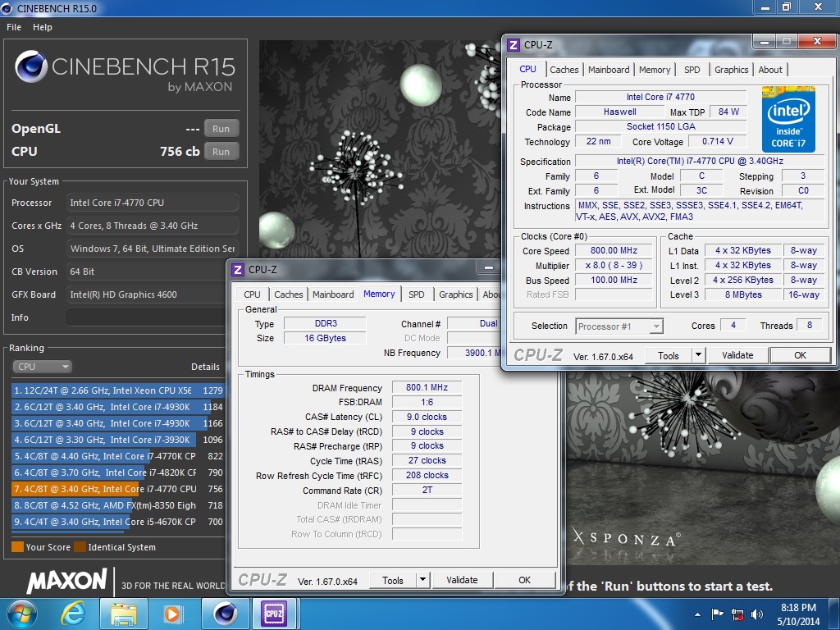Select ranking row i5-4670K score 700

[x=117, y=522]
